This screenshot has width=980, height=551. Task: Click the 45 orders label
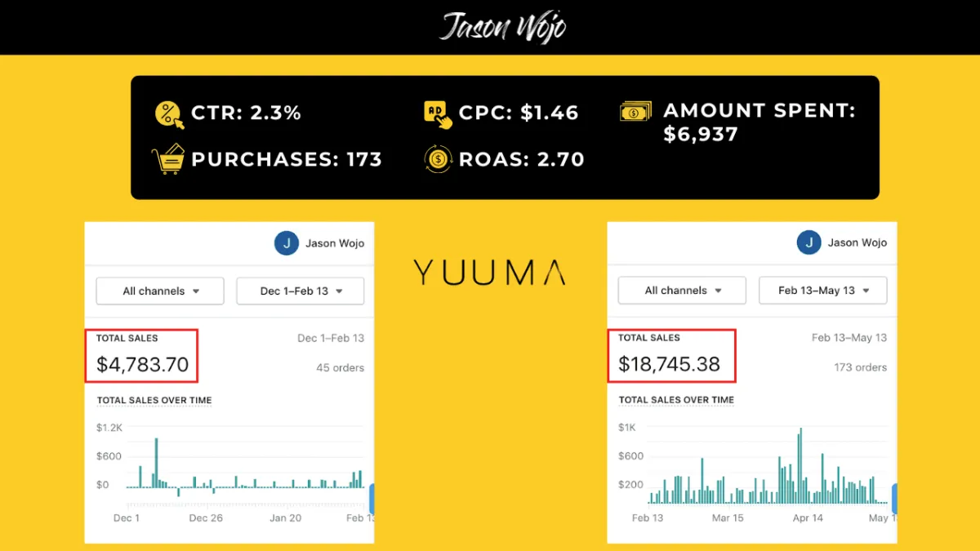[341, 367]
